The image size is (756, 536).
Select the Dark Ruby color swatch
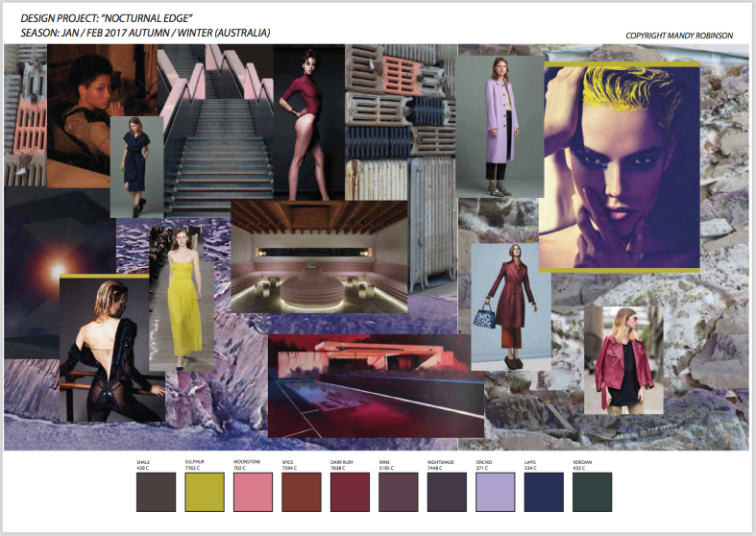coord(350,492)
